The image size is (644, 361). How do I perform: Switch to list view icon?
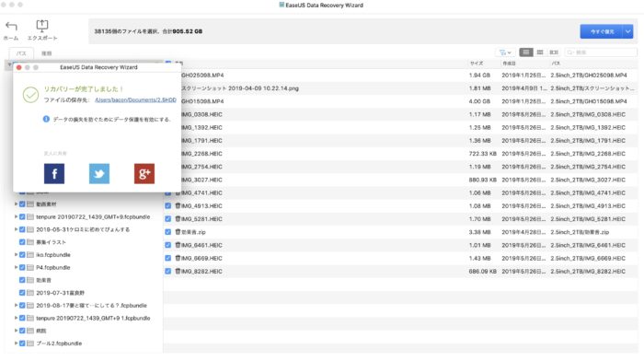point(526,52)
